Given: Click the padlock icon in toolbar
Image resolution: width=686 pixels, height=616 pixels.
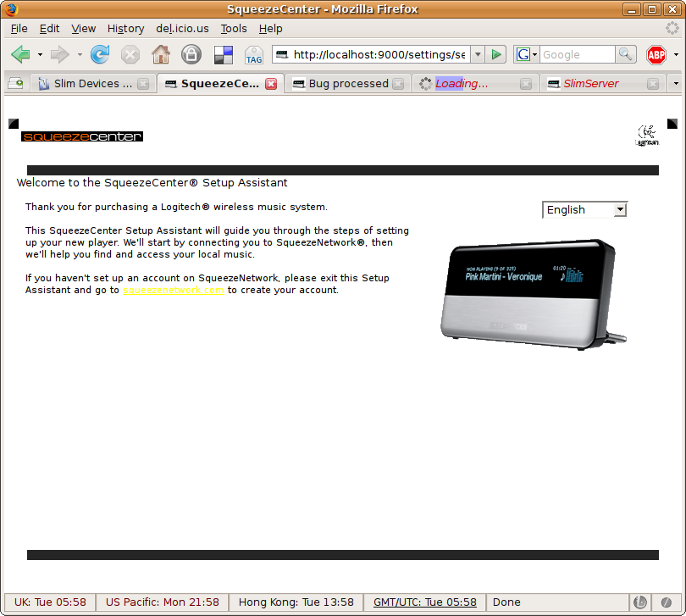Looking at the screenshot, I should 191,55.
